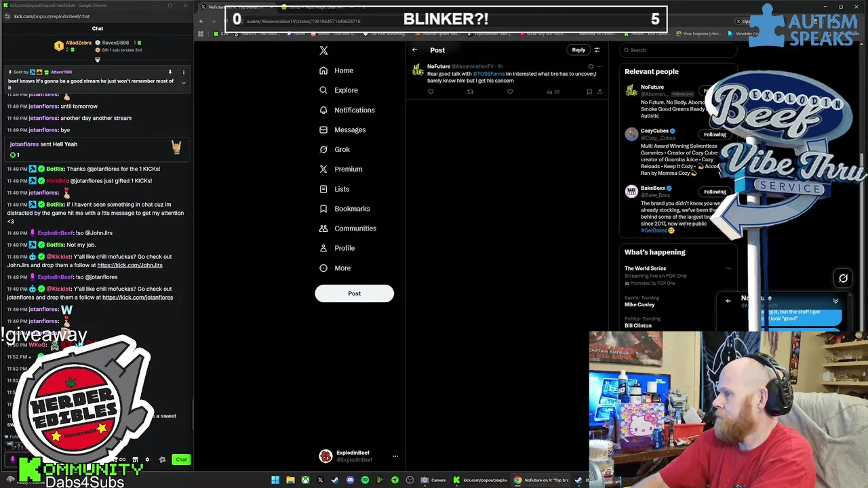Open Messages in the X sidebar
The width and height of the screenshot is (868, 488).
tap(342, 129)
